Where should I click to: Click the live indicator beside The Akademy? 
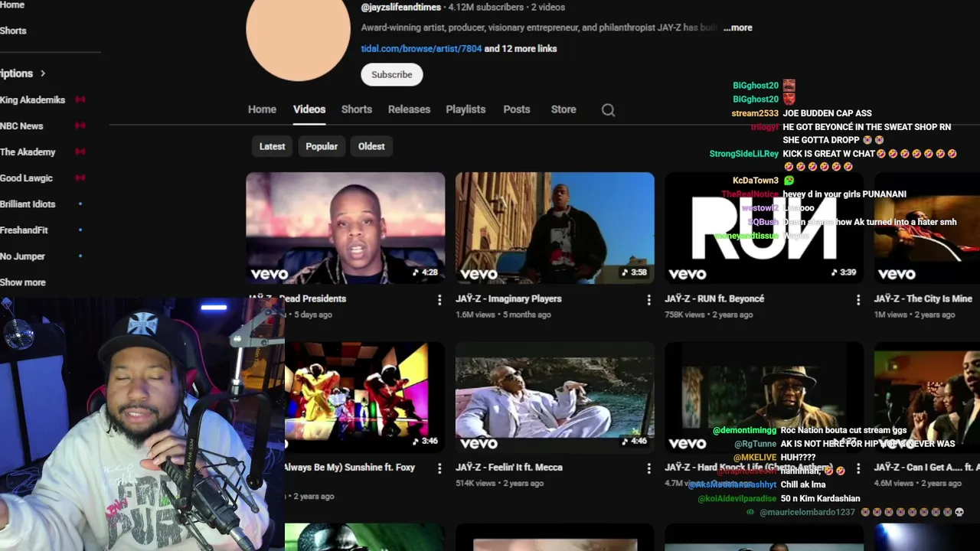click(x=80, y=152)
